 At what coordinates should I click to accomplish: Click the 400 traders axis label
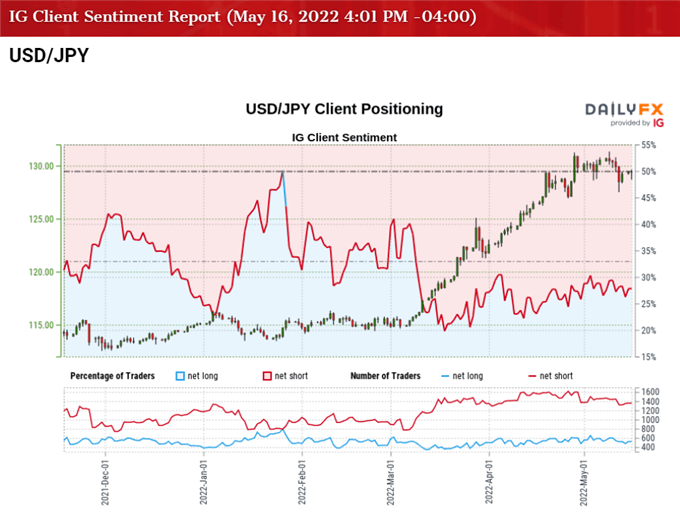pos(647,447)
